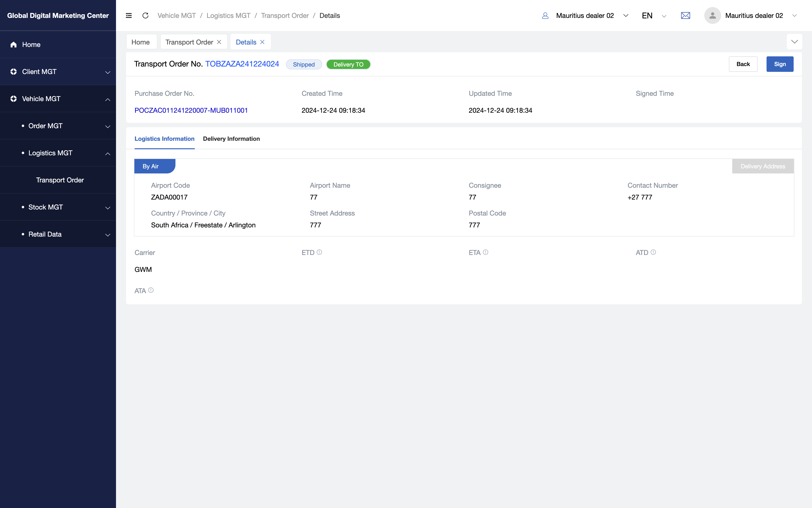
Task: Close the Transport Order tab
Action: [x=219, y=42]
